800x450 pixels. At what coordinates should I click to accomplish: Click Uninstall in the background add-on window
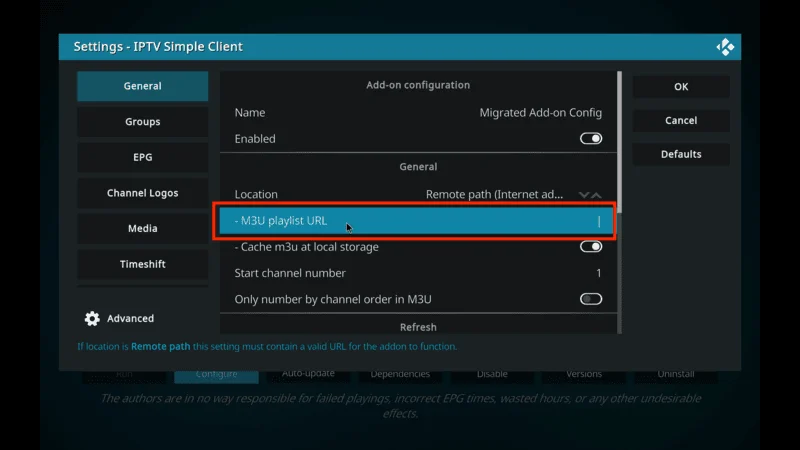676,374
